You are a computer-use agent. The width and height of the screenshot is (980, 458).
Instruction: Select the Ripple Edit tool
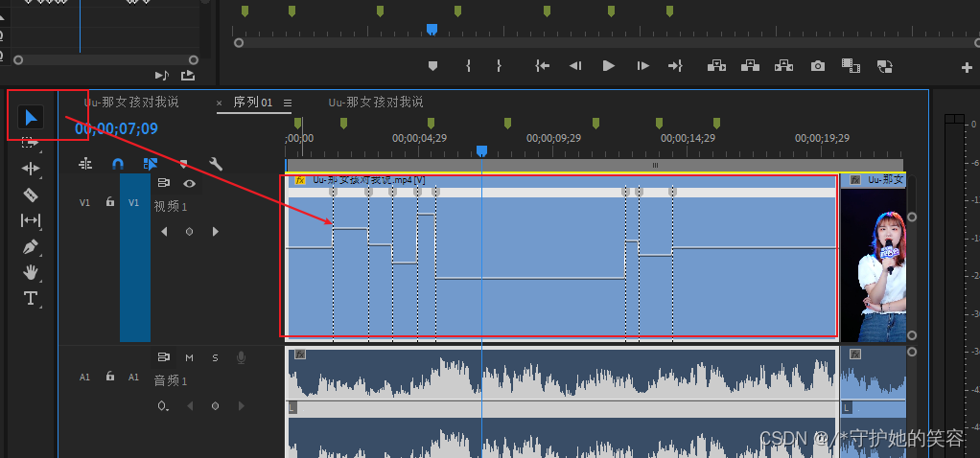(31, 169)
